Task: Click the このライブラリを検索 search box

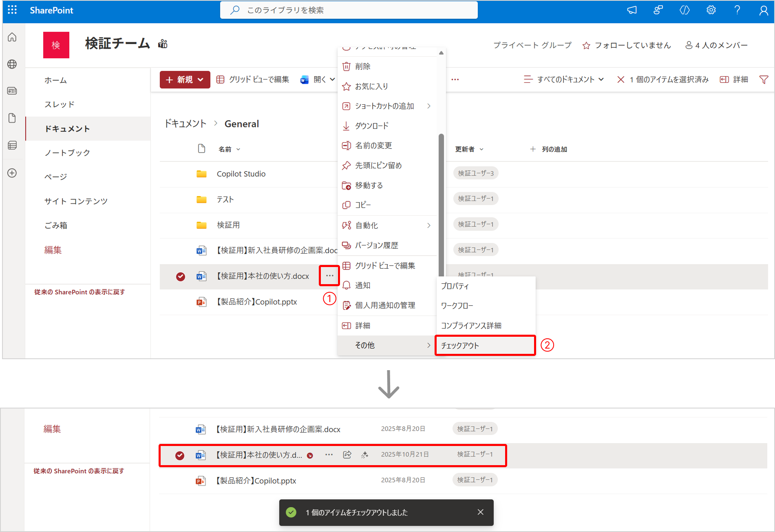Action: coord(349,10)
